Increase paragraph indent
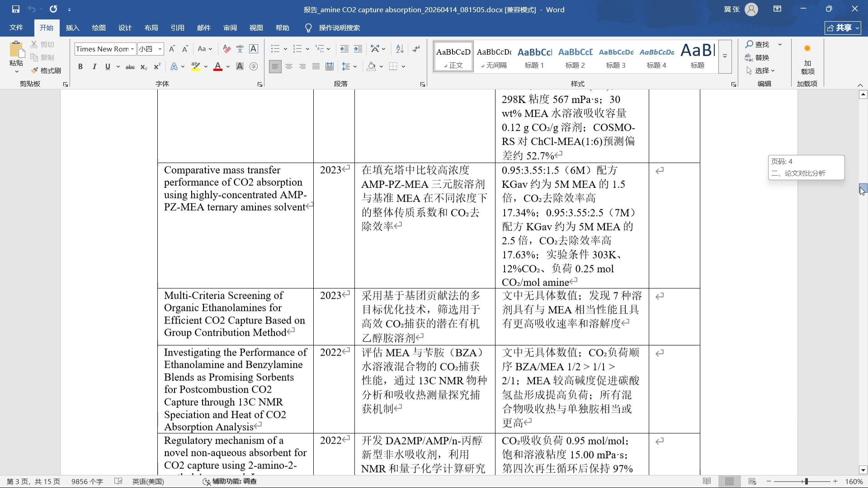The width and height of the screenshot is (868, 488). point(358,49)
